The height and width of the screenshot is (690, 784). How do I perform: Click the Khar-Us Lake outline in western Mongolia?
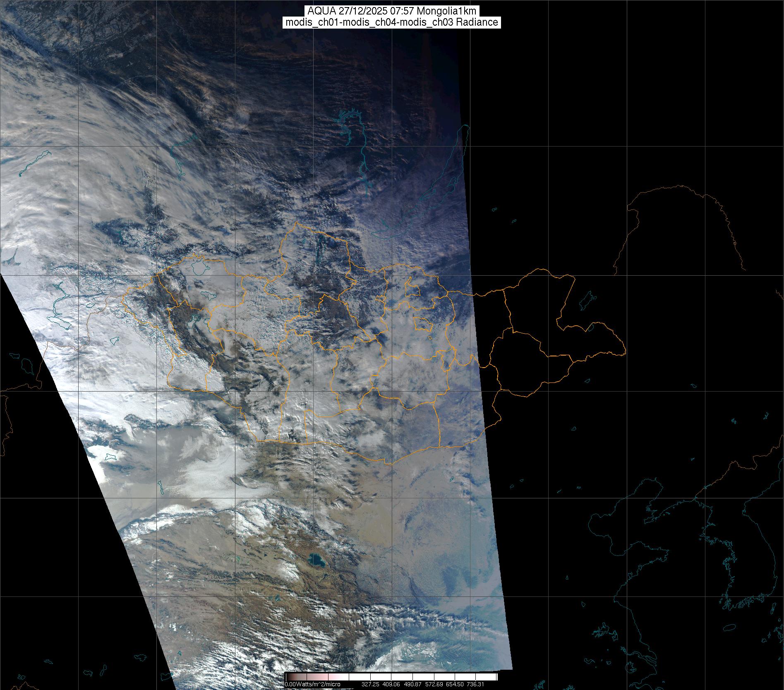(194, 320)
